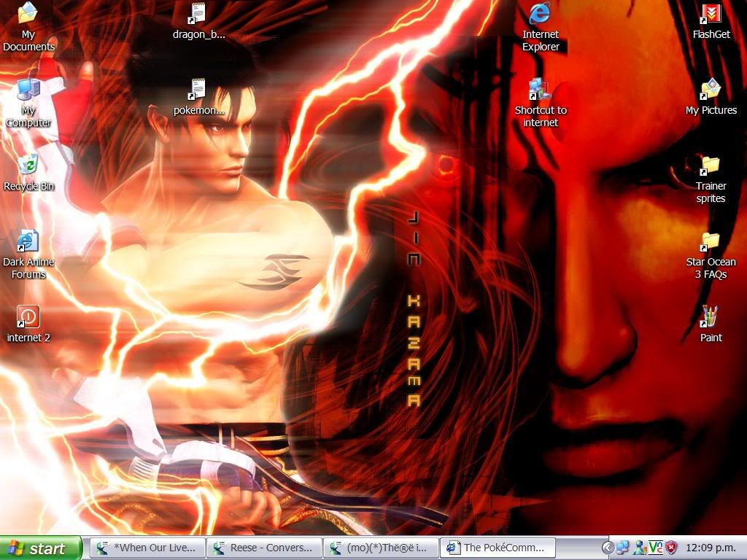Select the dragon_b... notepad shortcut
Screen dimensions: 747x560
point(198,20)
